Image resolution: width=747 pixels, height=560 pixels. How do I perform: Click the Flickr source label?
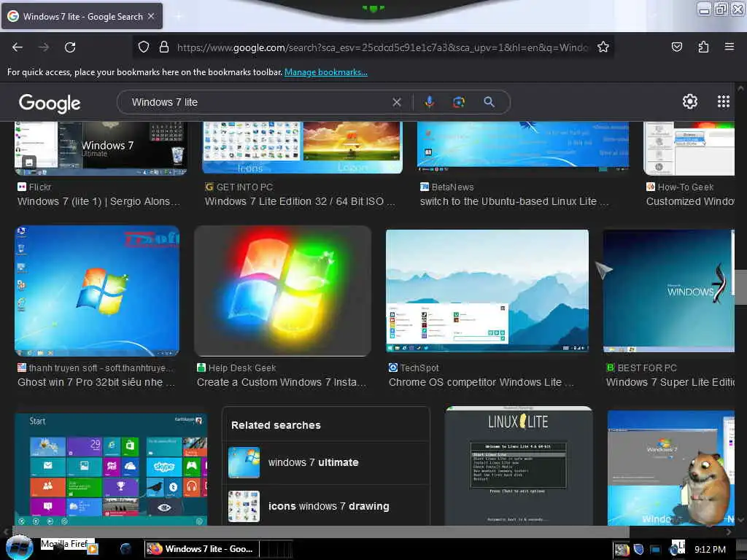coord(34,187)
